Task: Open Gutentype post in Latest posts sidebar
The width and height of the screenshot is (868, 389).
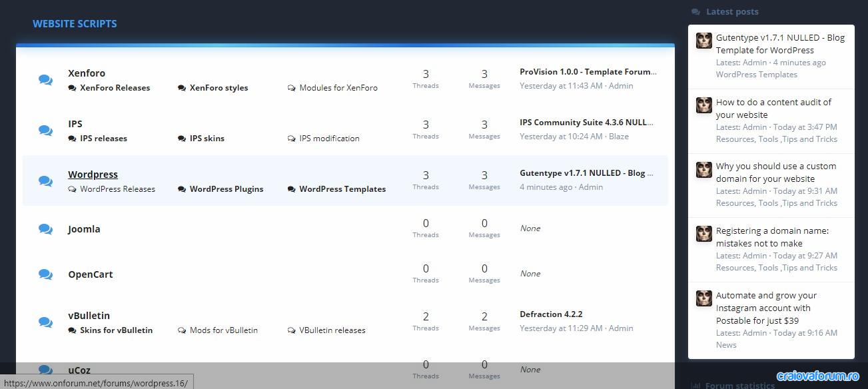Action: click(780, 44)
